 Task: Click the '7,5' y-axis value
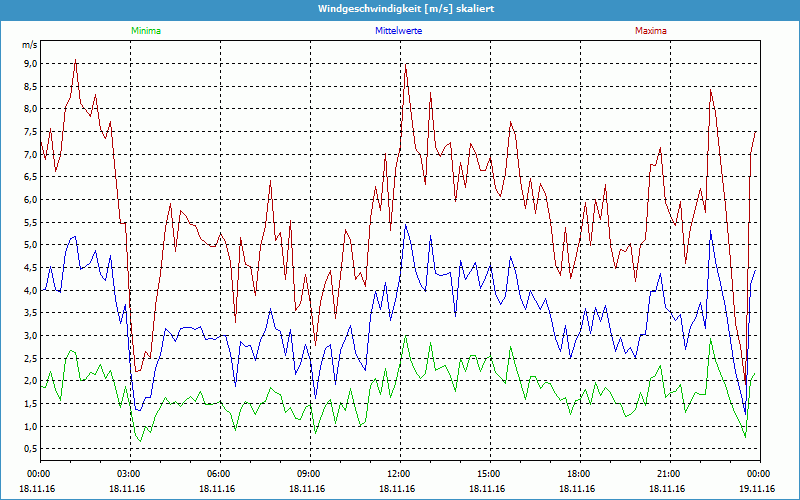pos(30,132)
